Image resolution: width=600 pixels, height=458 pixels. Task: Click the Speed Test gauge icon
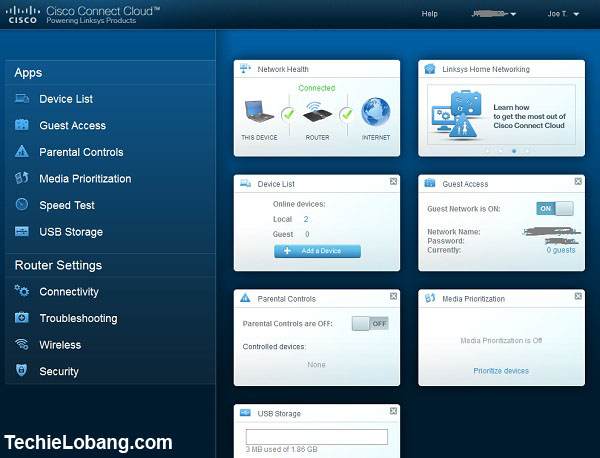21,204
